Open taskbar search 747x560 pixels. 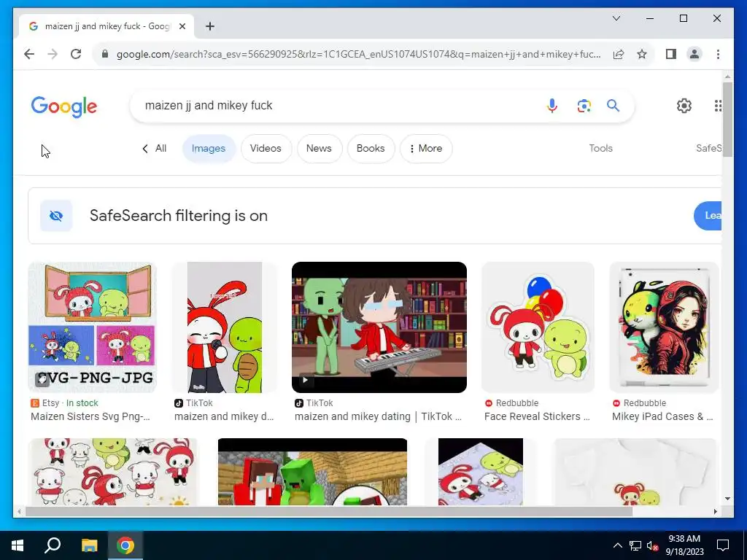(53, 545)
